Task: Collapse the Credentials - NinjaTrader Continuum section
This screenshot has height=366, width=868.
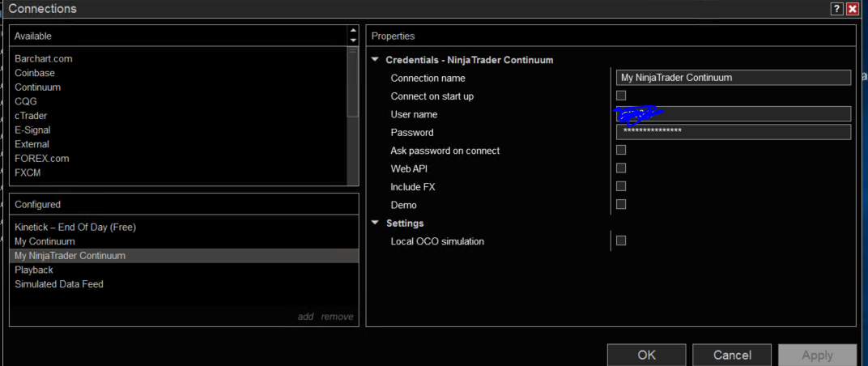Action: click(376, 60)
